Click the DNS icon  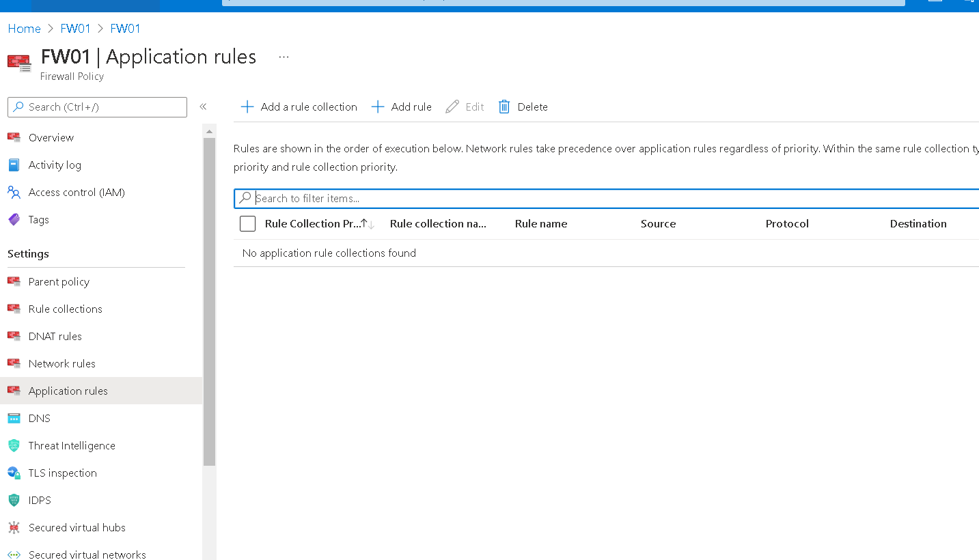point(14,418)
